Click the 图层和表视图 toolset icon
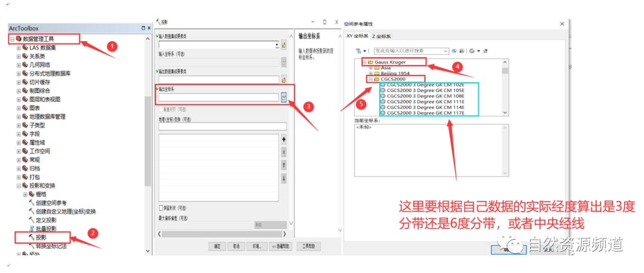Screen dimensions: 644x273 pyautogui.click(x=25, y=100)
